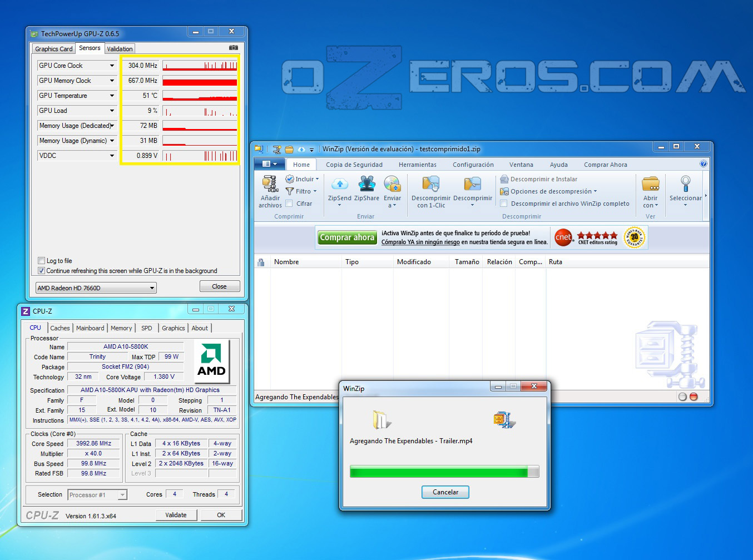
Task: Open the Mainboard tab in CPU-Z
Action: (90, 328)
